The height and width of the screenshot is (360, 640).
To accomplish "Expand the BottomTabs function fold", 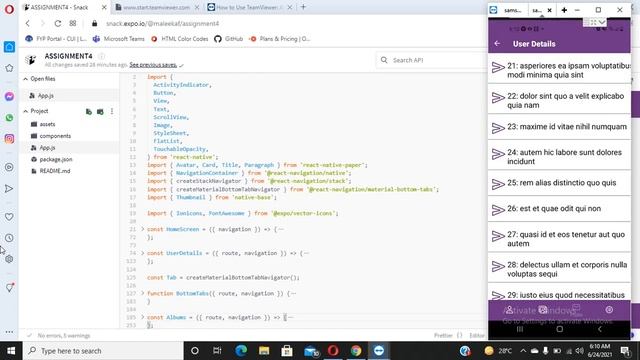I will tap(142, 293).
